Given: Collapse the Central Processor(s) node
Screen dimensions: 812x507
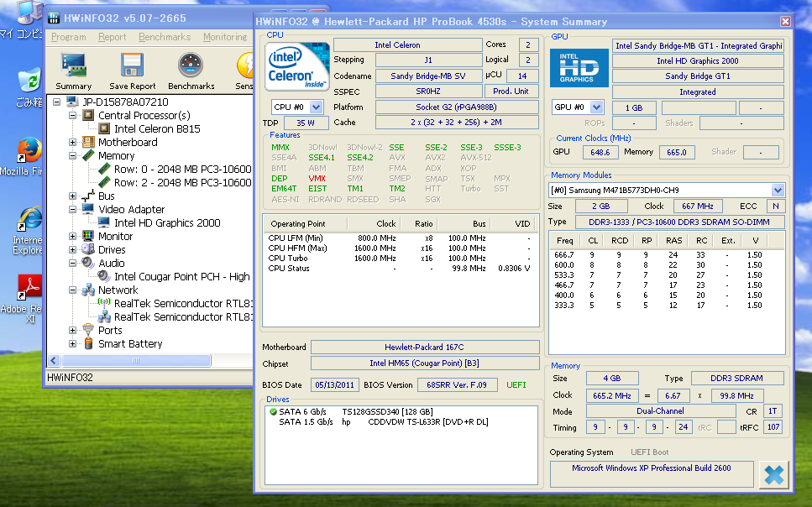Looking at the screenshot, I should pyautogui.click(x=72, y=115).
